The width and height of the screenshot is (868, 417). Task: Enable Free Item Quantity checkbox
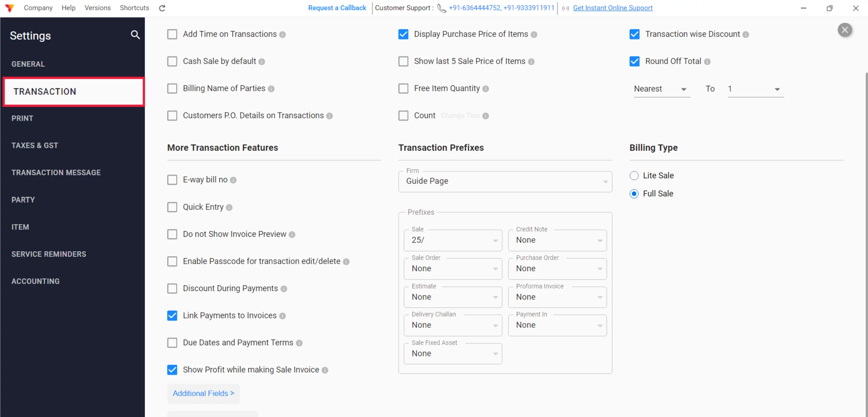[403, 88]
